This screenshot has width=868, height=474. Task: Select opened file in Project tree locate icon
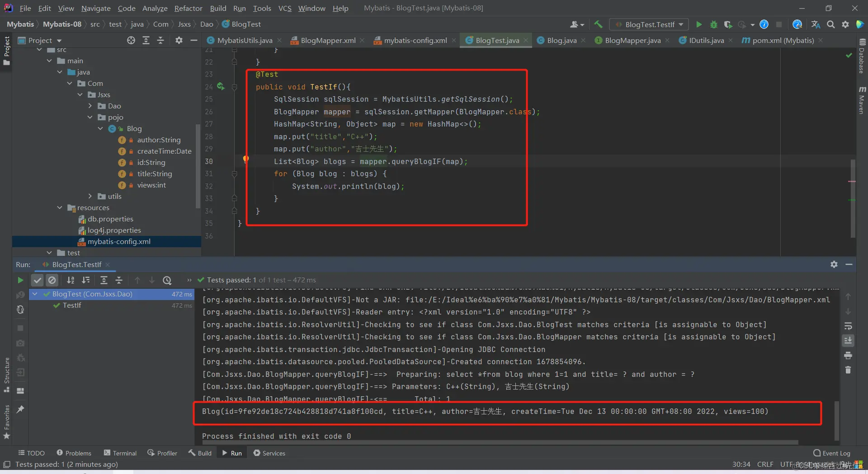point(131,40)
